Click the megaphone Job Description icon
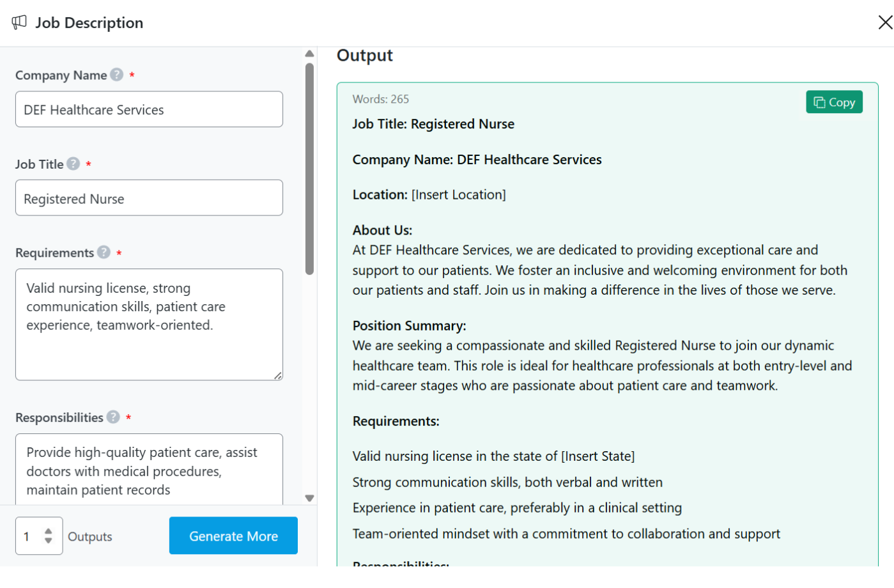Viewport: 894px width, 588px height. pyautogui.click(x=19, y=22)
